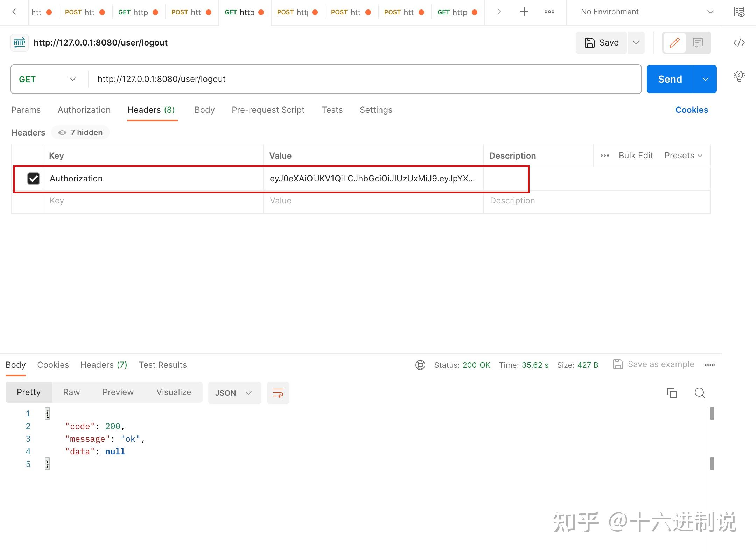The height and width of the screenshot is (552, 756).
Task: Open the GET method dropdown
Action: [47, 79]
